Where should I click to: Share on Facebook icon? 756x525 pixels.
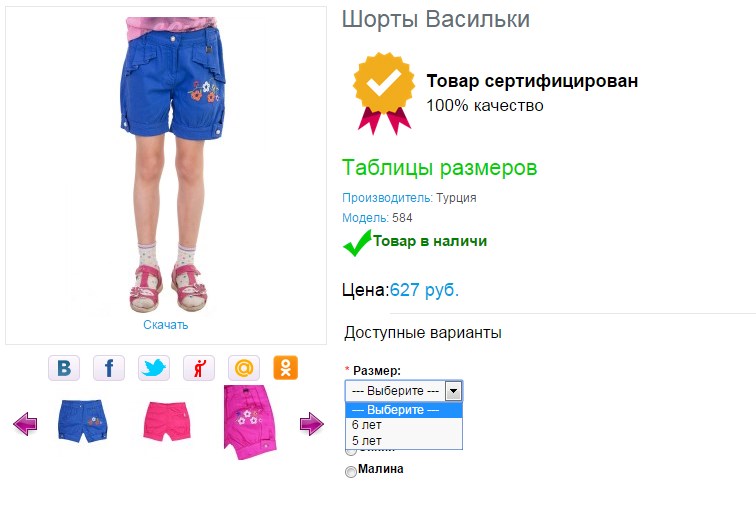pos(109,368)
